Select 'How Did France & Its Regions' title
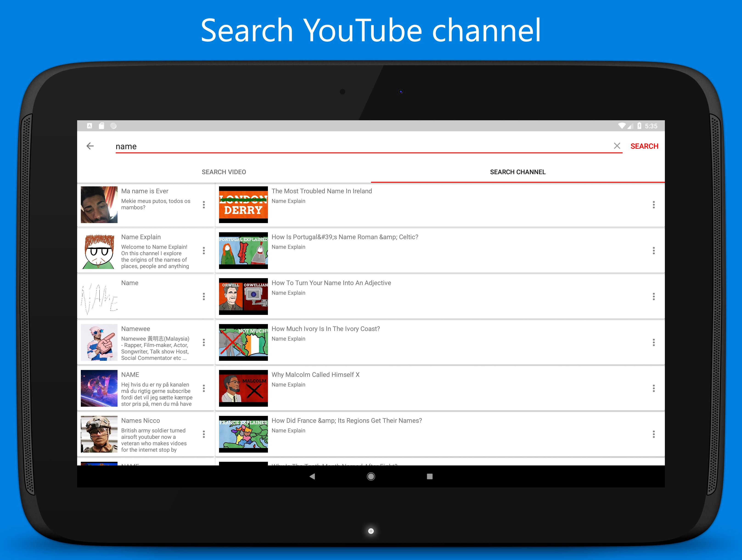Image resolution: width=742 pixels, height=560 pixels. pos(346,421)
